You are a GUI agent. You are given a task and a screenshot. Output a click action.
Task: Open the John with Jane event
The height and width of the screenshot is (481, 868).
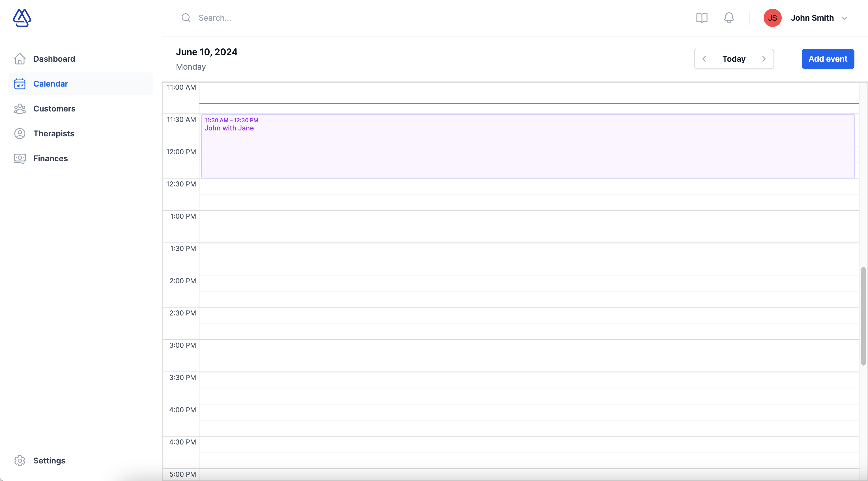(x=527, y=146)
